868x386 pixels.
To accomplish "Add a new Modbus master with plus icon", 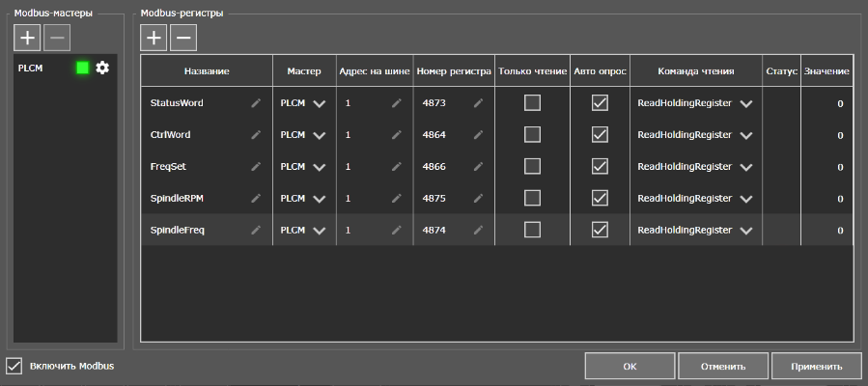I will (x=27, y=38).
